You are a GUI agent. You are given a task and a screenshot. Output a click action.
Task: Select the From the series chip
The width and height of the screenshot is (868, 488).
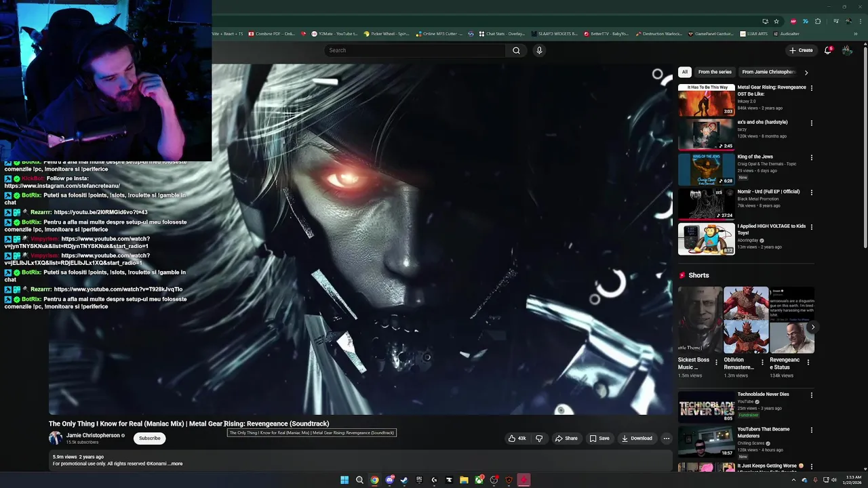(x=715, y=72)
